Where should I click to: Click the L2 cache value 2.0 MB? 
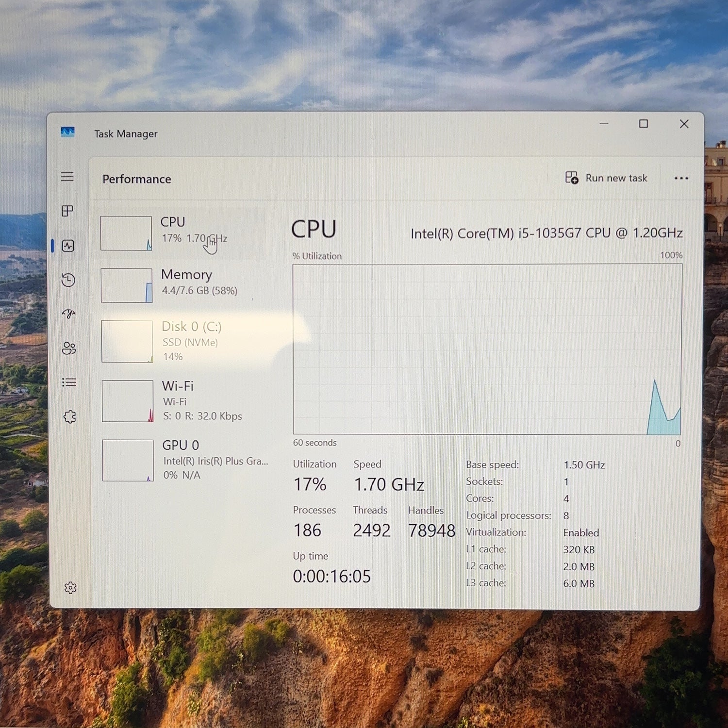click(579, 567)
